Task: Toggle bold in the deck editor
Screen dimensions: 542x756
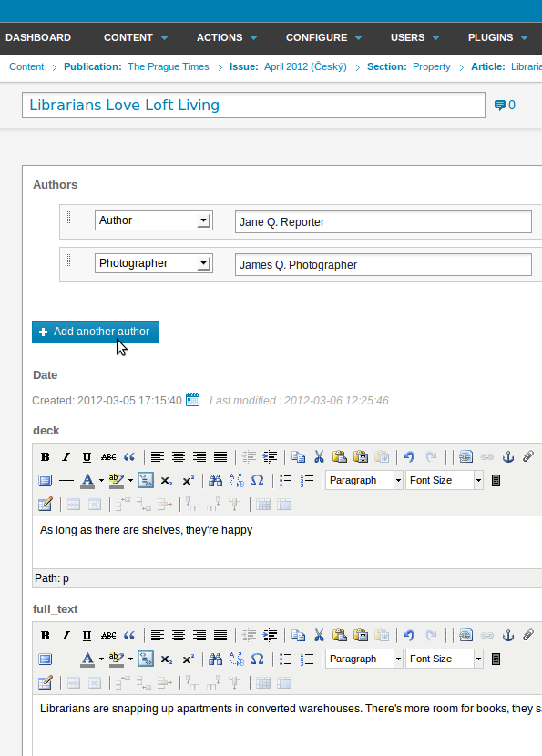Action: click(x=45, y=456)
